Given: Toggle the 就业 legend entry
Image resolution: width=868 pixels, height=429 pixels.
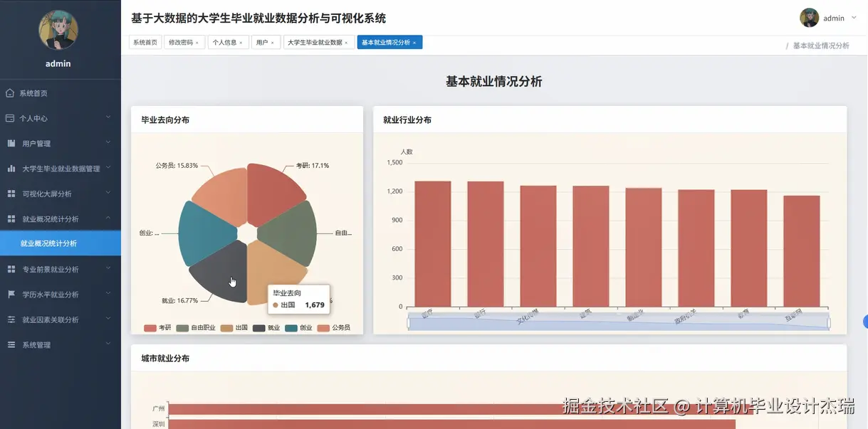Looking at the screenshot, I should (x=266, y=328).
